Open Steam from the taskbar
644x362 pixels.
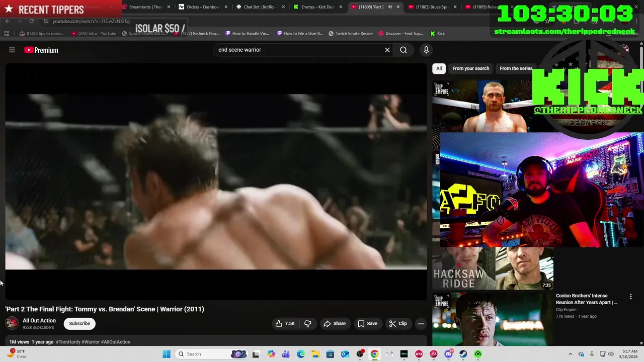(x=463, y=354)
